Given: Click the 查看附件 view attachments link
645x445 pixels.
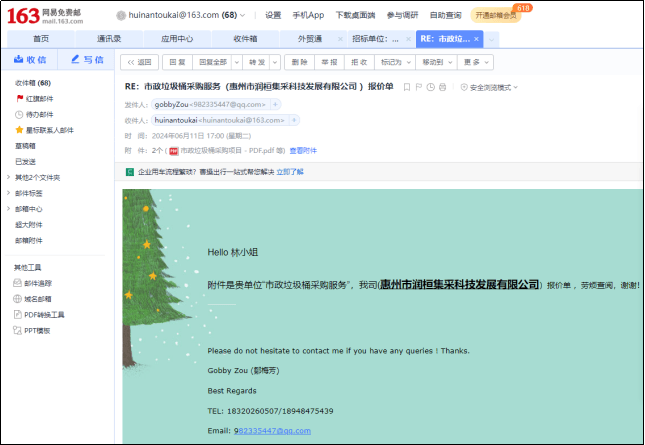Looking at the screenshot, I should 303,151.
